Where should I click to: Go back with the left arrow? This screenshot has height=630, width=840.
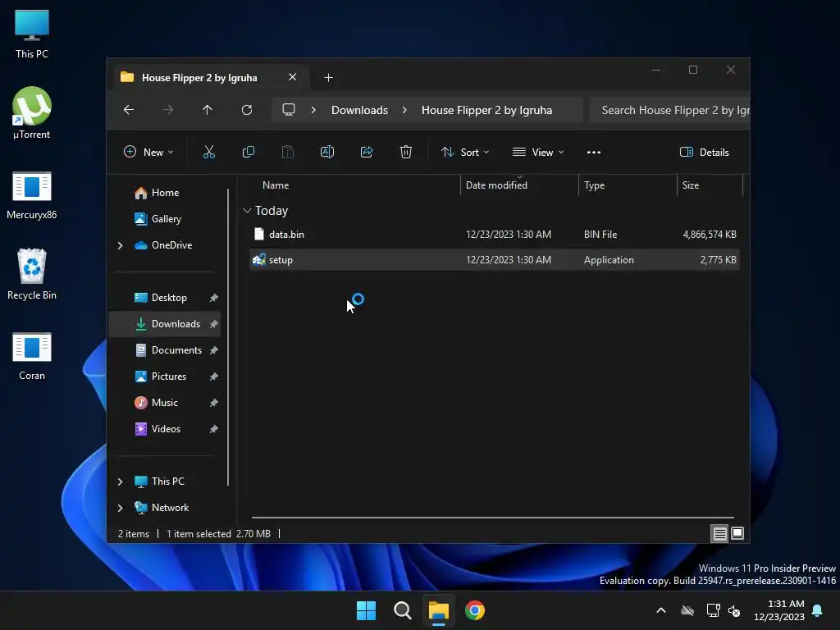[x=129, y=110]
